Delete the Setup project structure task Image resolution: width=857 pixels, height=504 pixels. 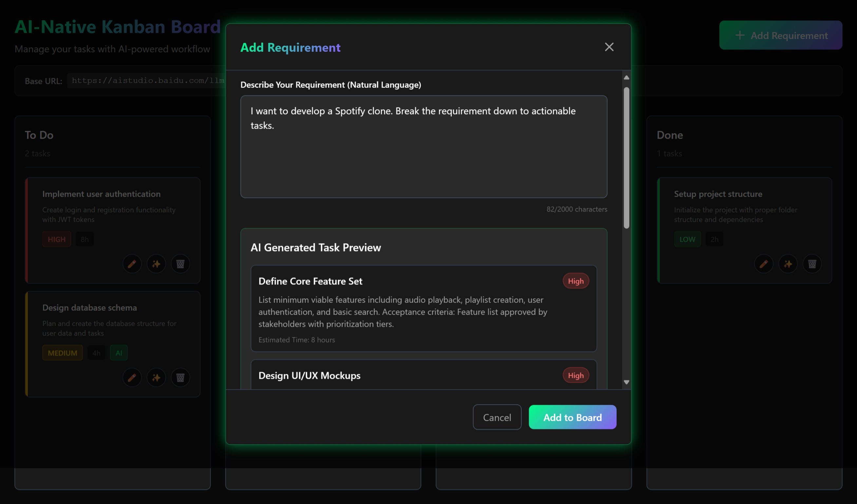pos(812,264)
